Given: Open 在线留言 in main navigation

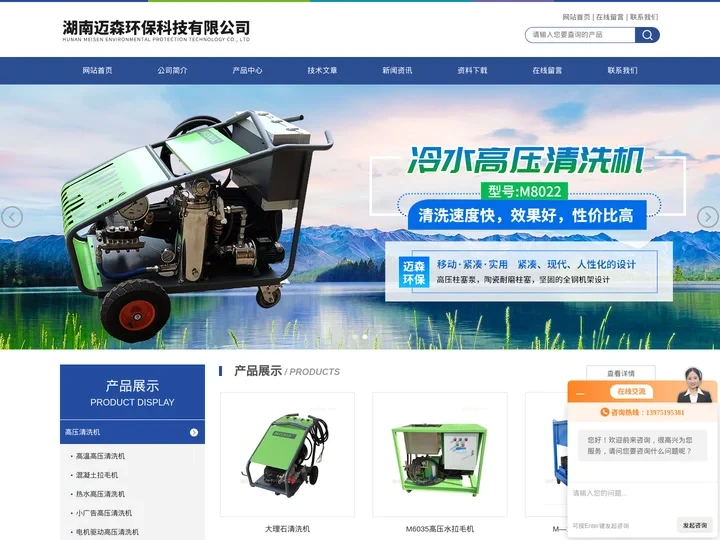Looking at the screenshot, I should [547, 70].
